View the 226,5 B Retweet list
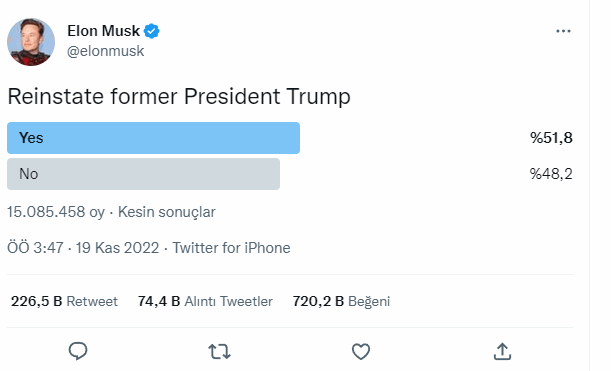This screenshot has width=611, height=371. [x=64, y=301]
